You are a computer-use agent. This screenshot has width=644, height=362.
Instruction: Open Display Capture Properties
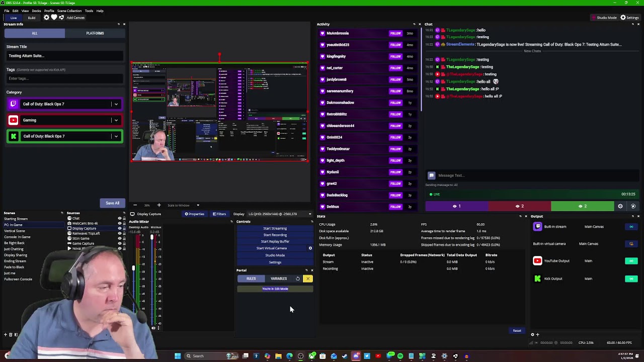pyautogui.click(x=194, y=214)
